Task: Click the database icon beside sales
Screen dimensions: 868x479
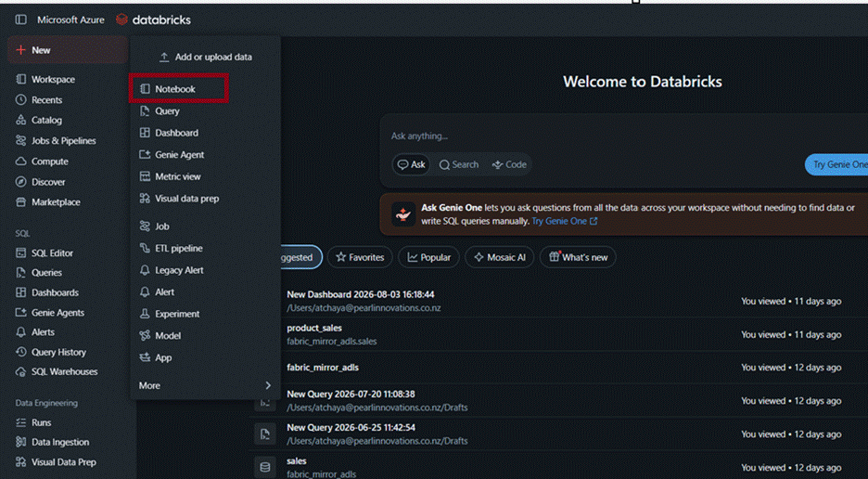Action: tap(265, 467)
